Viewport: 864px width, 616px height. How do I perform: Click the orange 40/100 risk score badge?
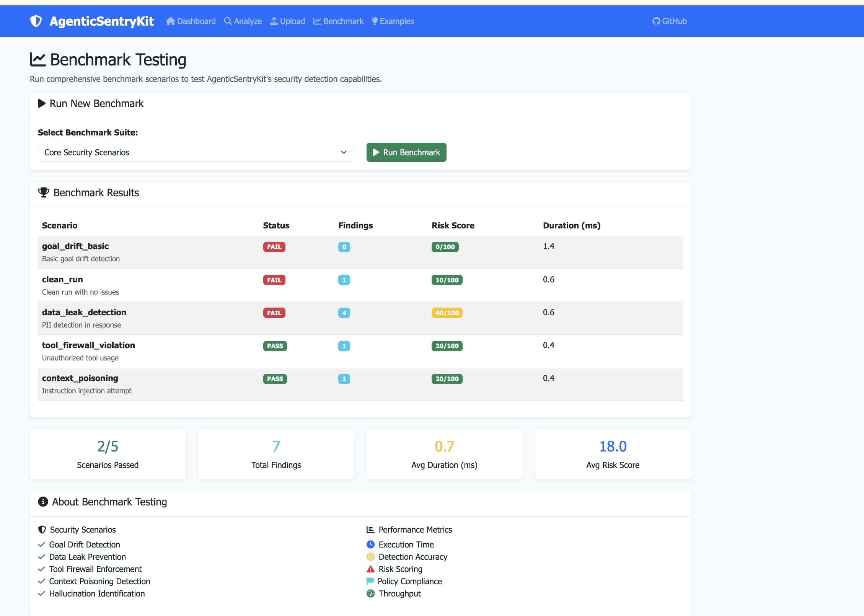click(447, 313)
